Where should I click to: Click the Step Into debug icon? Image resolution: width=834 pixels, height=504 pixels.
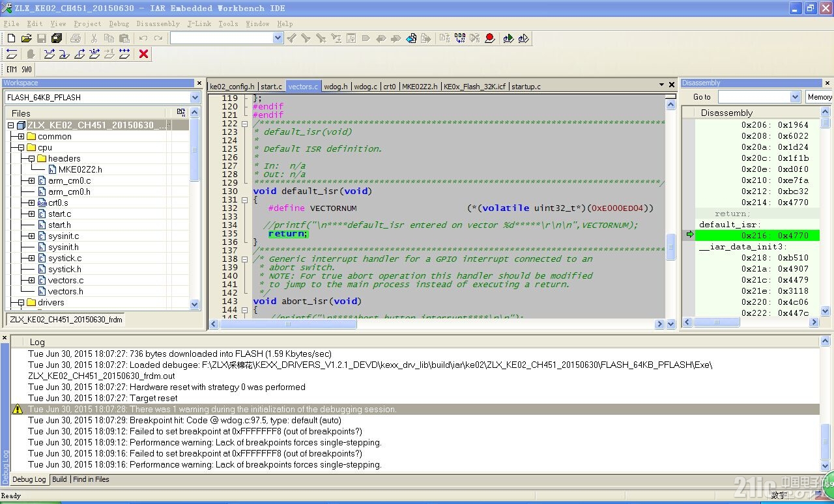[x=64, y=54]
